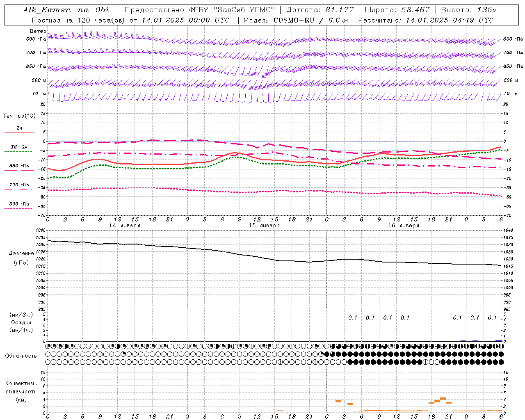Select the ФГБУ "ЗапСиб УГМС" provider text

pyautogui.click(x=232, y=10)
